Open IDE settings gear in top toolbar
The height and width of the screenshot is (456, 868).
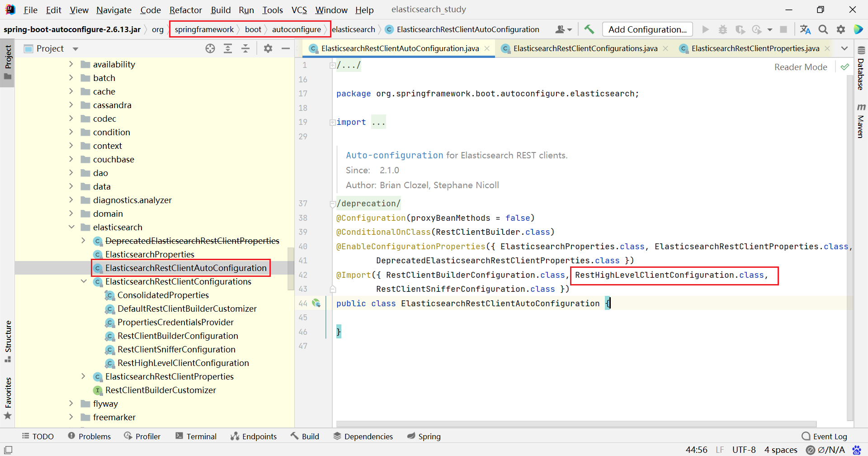841,29
